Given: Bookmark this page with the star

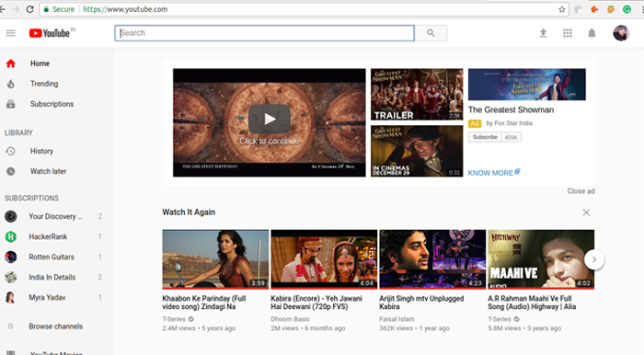Looking at the screenshot, I should [x=561, y=9].
